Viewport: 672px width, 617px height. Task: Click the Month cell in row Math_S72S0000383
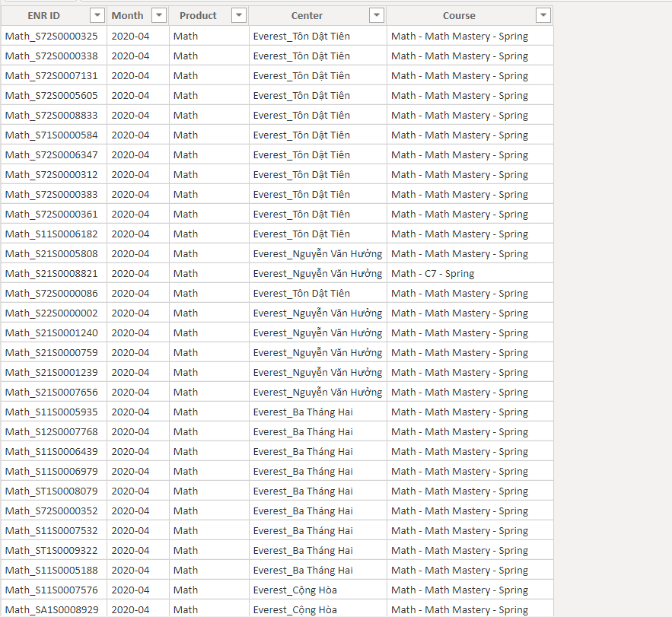138,194
